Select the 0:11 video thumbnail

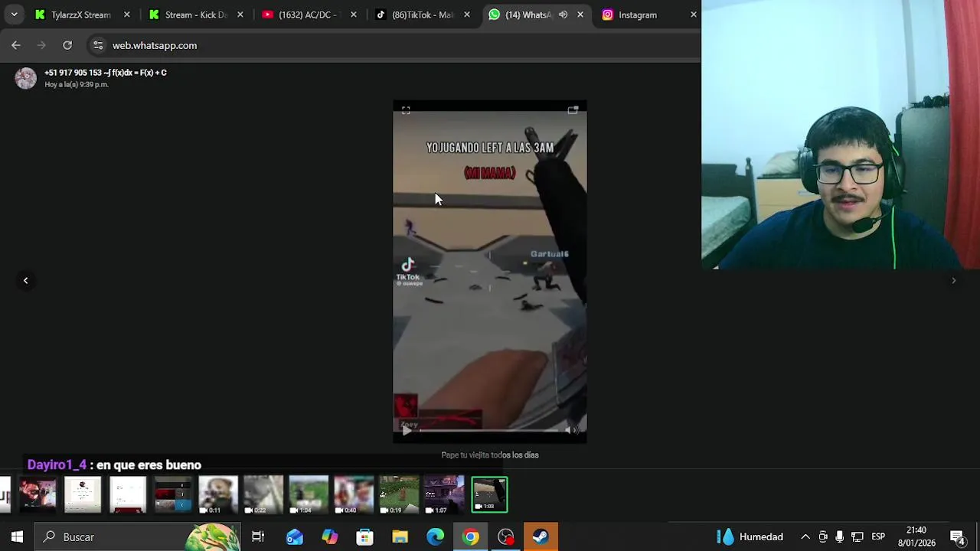point(218,495)
